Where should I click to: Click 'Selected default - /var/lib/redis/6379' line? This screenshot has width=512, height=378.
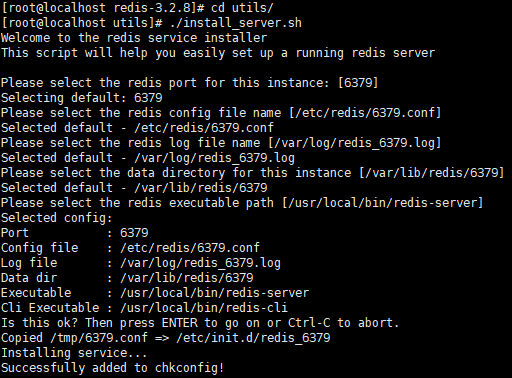(134, 188)
